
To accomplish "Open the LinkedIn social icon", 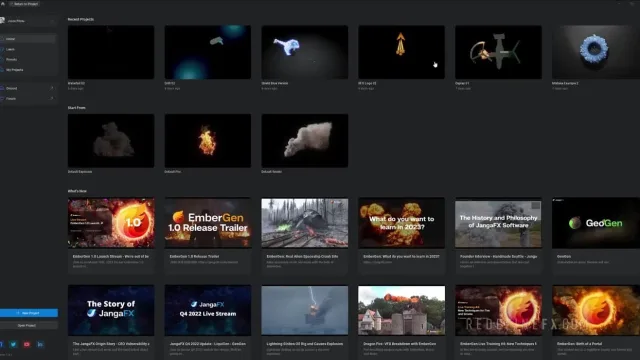I will point(40,344).
